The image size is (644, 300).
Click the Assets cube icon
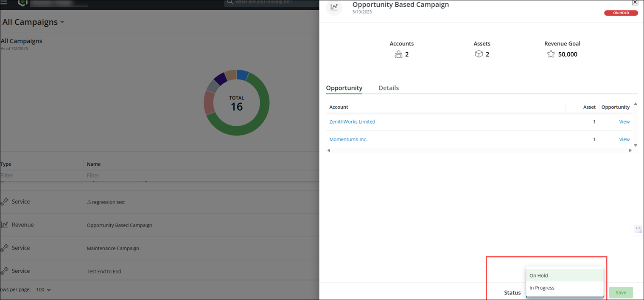pos(479,54)
